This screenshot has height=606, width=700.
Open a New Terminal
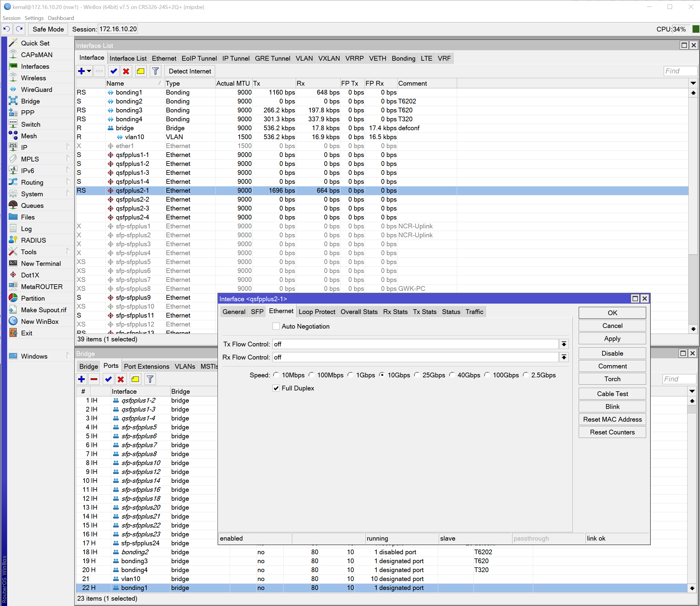(40, 263)
